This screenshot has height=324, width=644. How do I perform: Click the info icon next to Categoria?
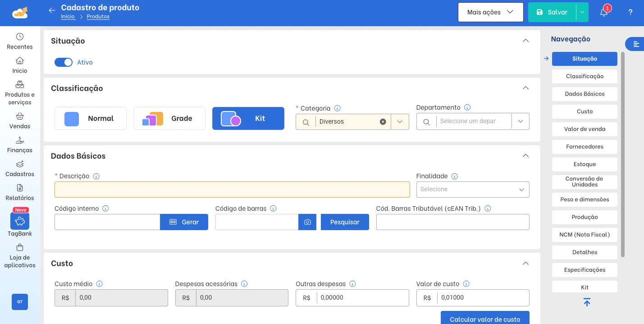coord(337,108)
